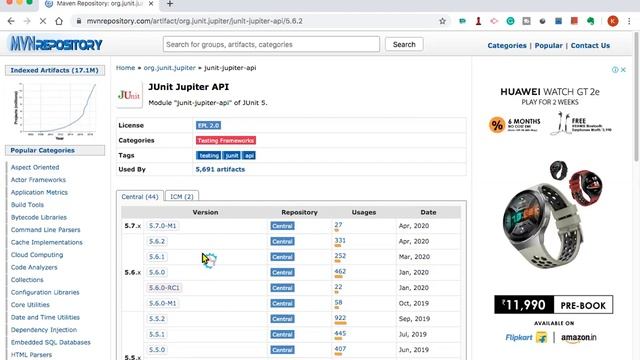Bookmark this page with the star icon
The width and height of the screenshot is (640, 360).
click(x=442, y=21)
